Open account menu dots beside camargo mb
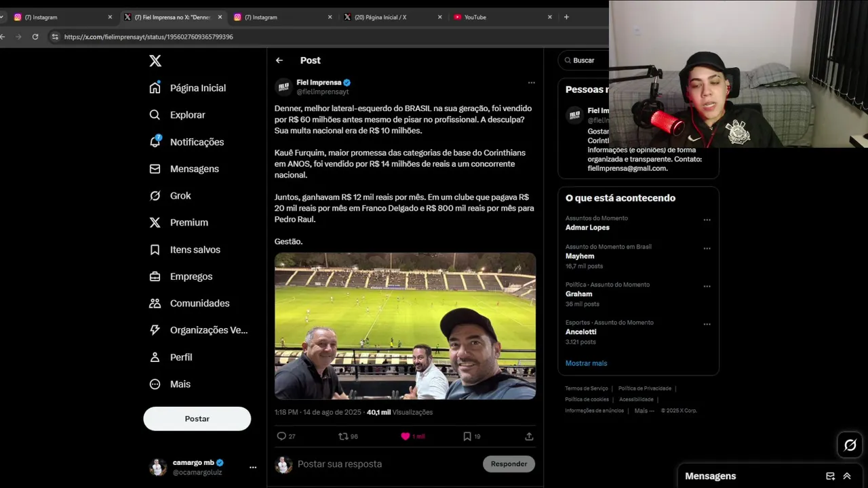The width and height of the screenshot is (868, 488). (253, 467)
